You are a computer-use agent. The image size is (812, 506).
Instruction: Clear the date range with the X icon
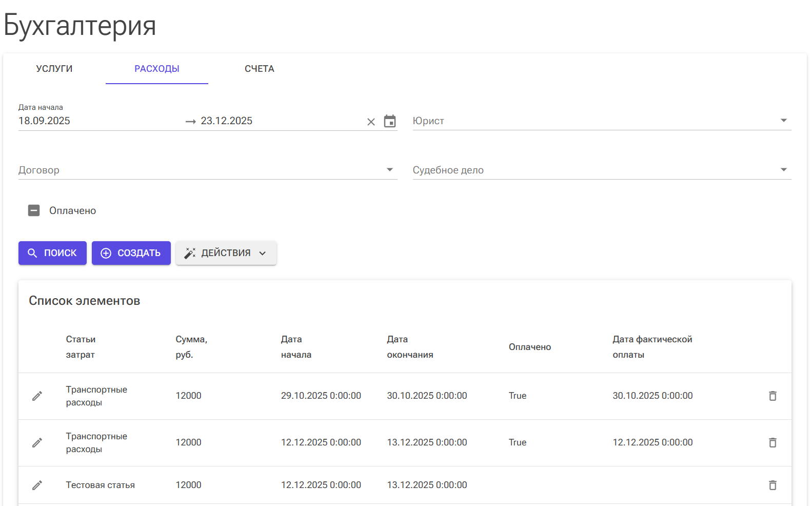pos(371,122)
